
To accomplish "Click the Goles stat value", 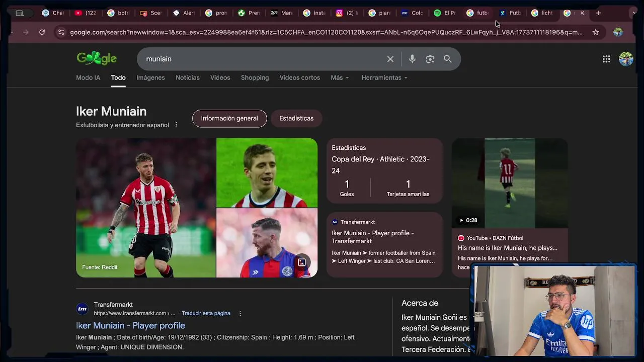I will (x=347, y=184).
